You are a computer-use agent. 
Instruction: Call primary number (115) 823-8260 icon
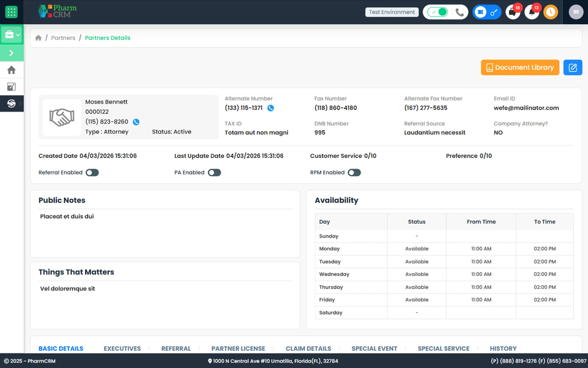(x=136, y=122)
